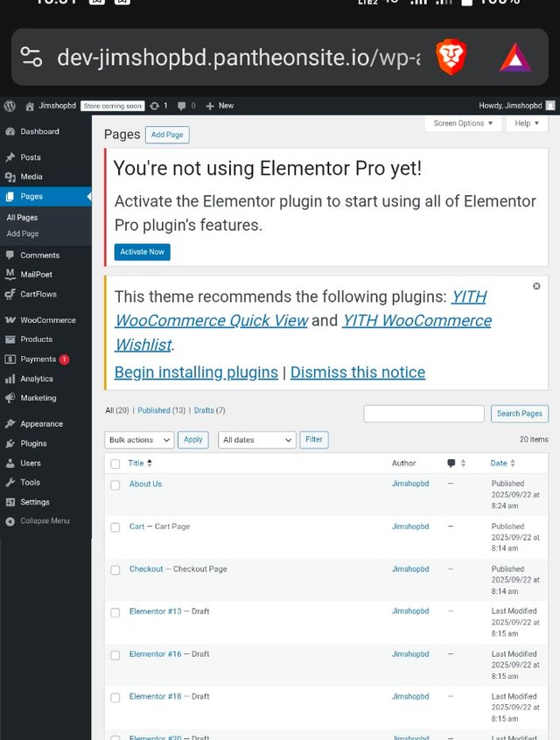Open the Bulk actions dropdown
The height and width of the screenshot is (740, 560).
139,440
